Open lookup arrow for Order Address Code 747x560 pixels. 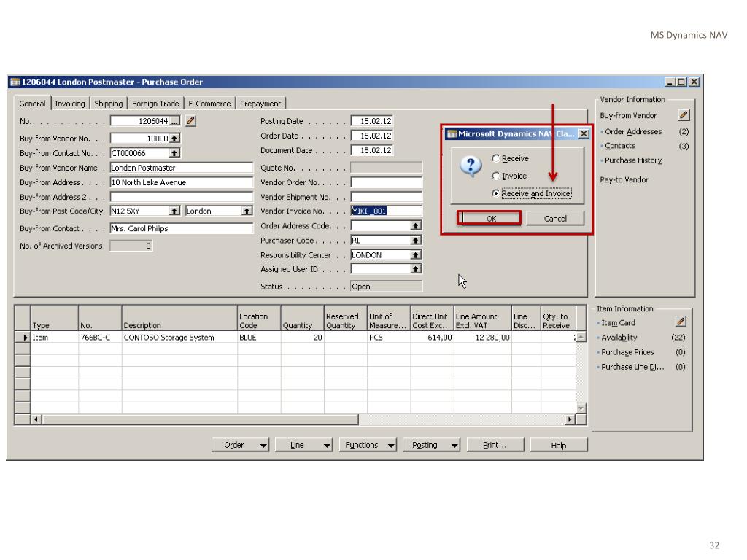[416, 226]
